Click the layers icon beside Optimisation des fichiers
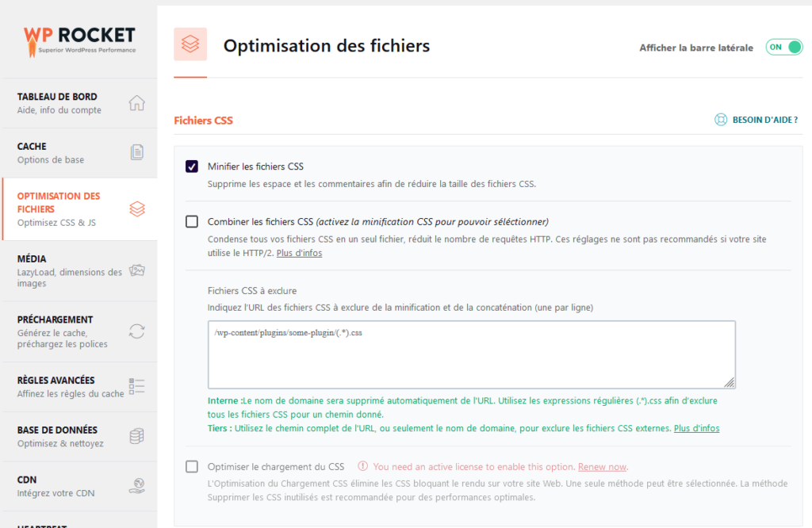The image size is (812, 528). click(137, 209)
